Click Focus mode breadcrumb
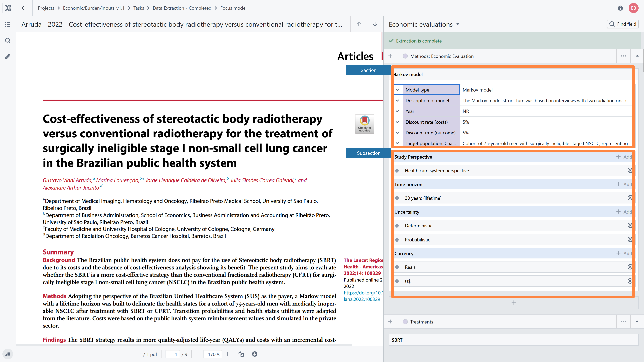Viewport: 644px width, 362px height. coord(233,8)
